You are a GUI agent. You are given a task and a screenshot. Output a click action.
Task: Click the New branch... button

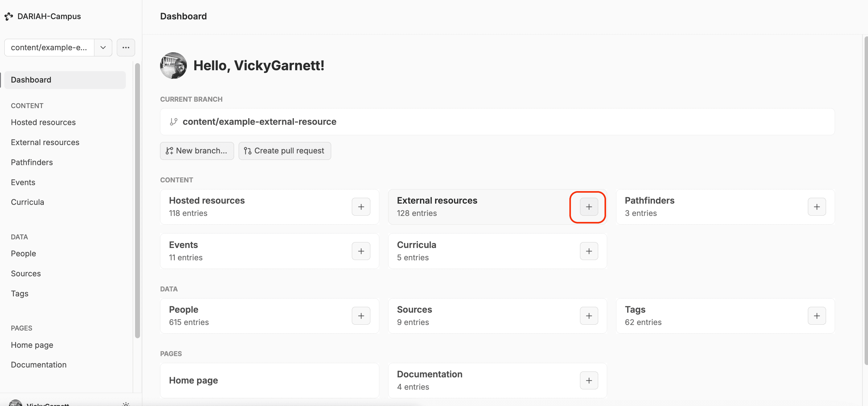197,151
